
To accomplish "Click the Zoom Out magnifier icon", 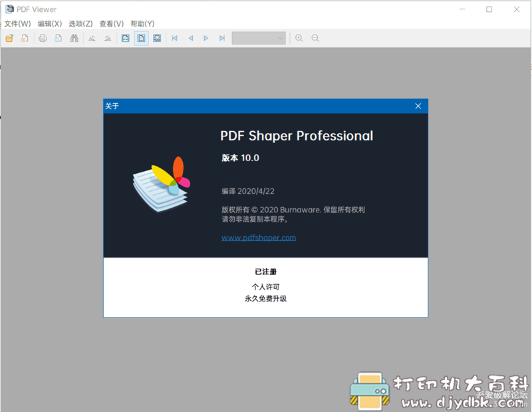I will click(x=315, y=38).
